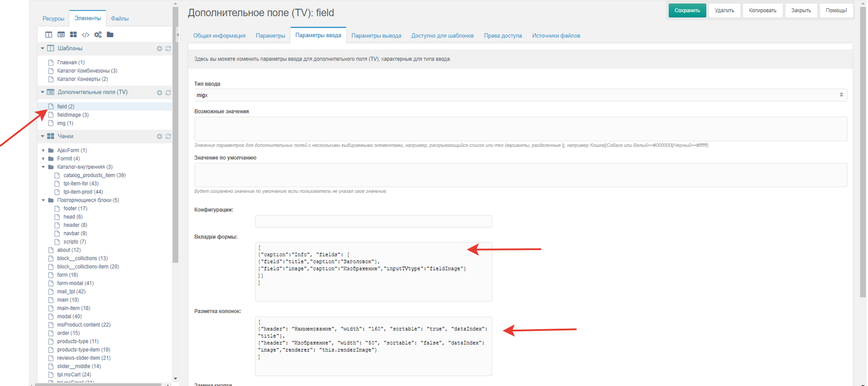Click into the Конфигурации input field
The width and height of the screenshot is (868, 386).
coord(373,221)
